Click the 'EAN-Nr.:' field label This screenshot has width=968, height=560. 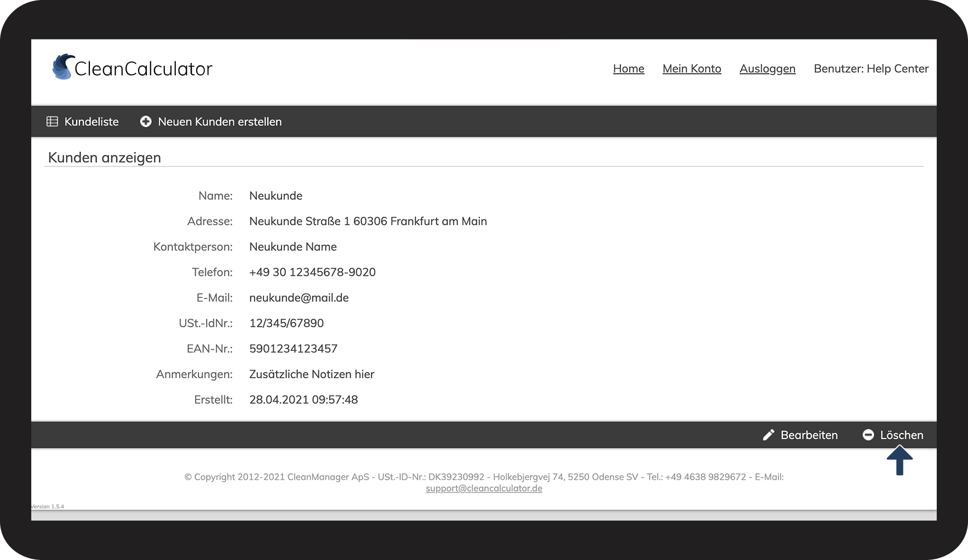coord(210,349)
